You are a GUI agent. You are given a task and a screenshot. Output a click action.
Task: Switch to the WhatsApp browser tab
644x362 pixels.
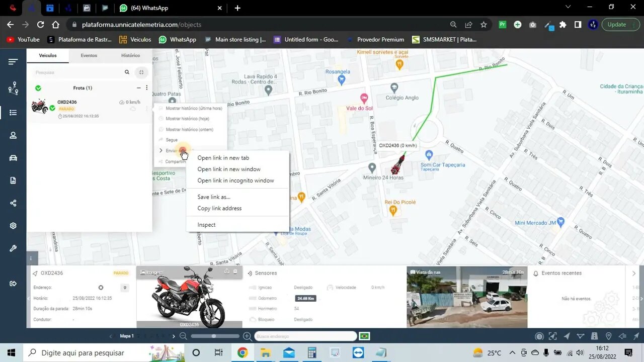170,8
